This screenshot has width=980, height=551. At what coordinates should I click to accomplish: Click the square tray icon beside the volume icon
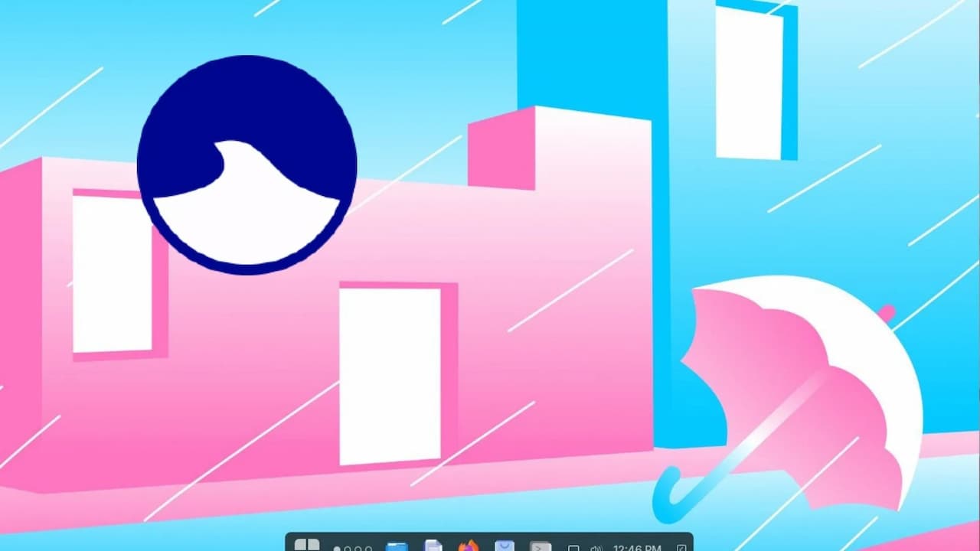573,549
